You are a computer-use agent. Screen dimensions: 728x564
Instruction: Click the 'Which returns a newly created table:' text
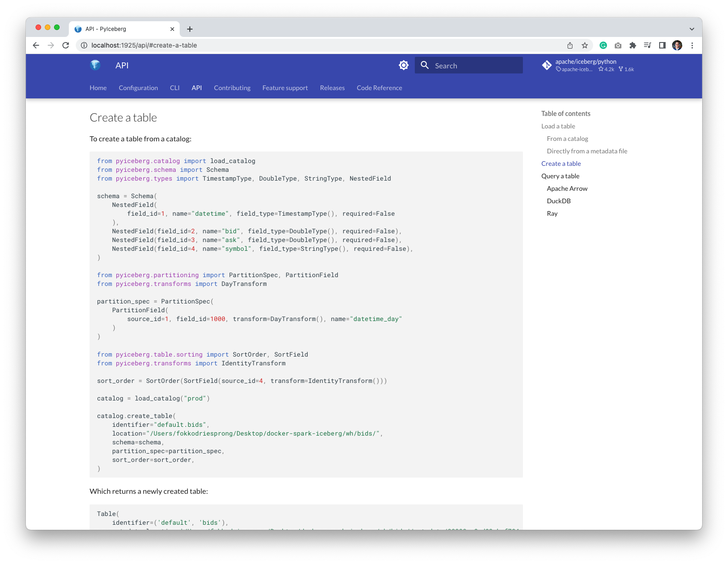149,491
